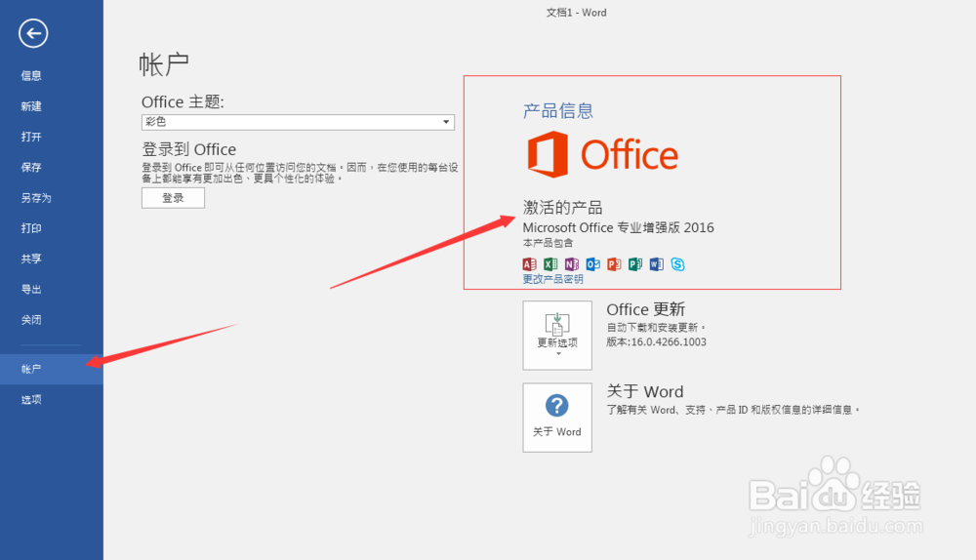Click the Word app icon

pyautogui.click(x=657, y=264)
